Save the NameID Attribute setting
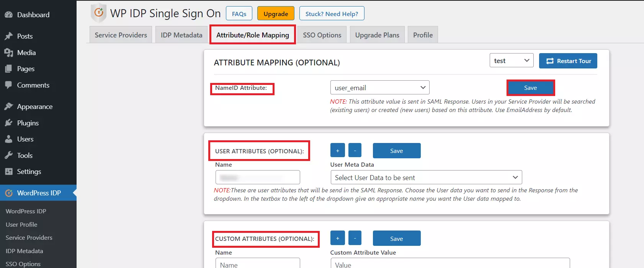Viewport: 644px width, 268px height. 530,88
